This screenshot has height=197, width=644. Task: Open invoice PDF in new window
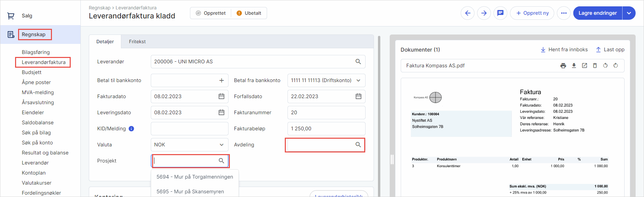[584, 66]
